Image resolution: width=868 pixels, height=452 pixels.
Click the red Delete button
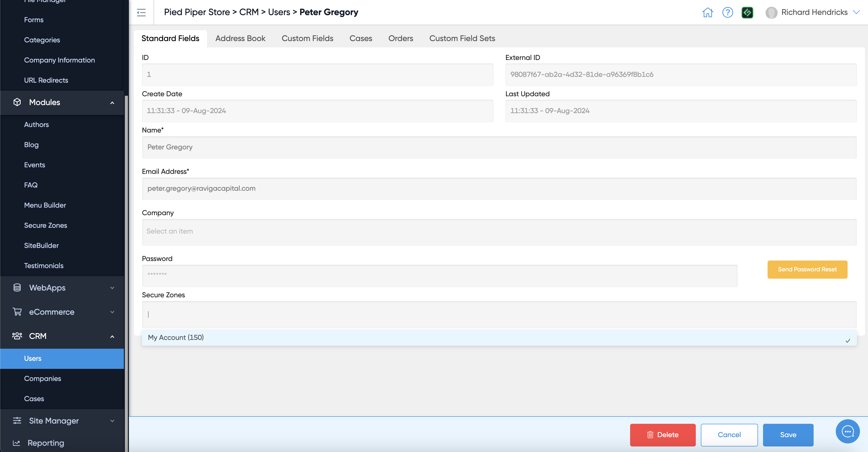click(663, 434)
